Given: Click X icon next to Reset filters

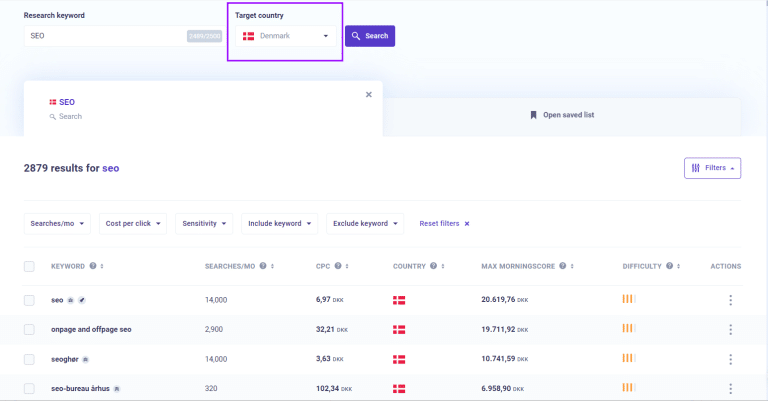Looking at the screenshot, I should pos(467,224).
